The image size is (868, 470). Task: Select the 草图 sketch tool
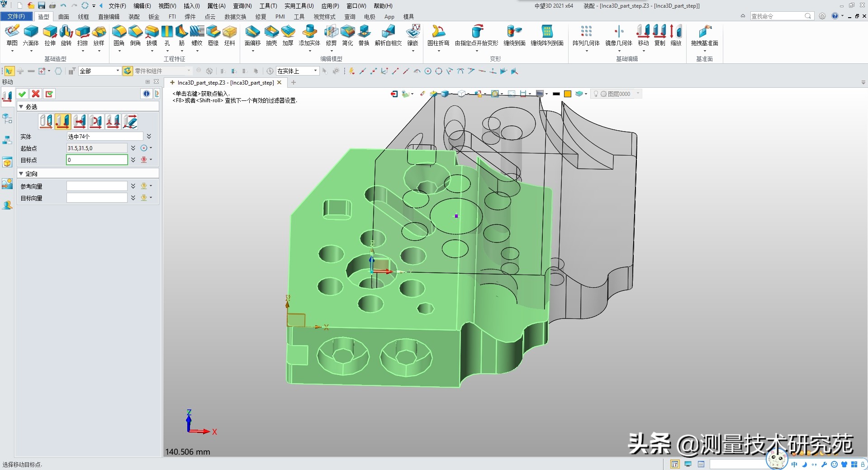click(12, 35)
